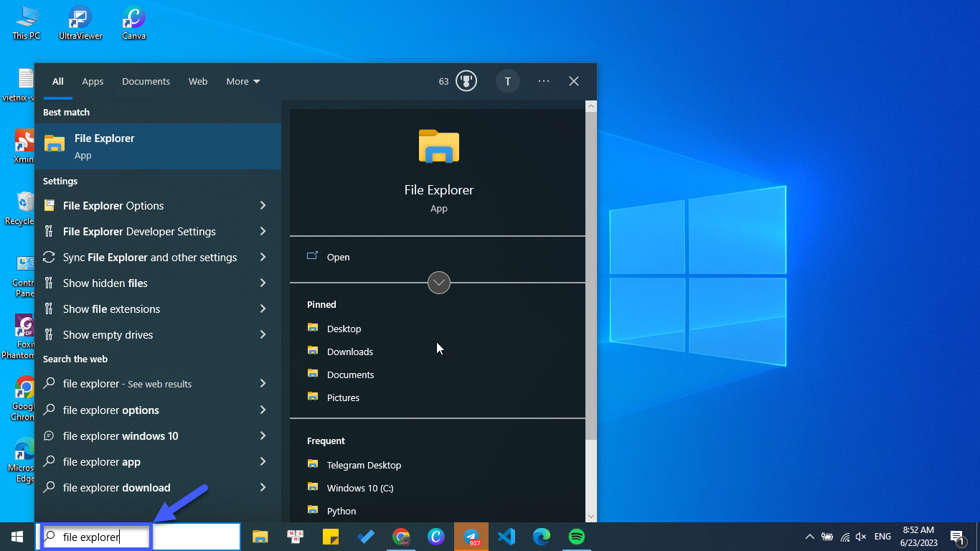Close the search panel
Image resolution: width=980 pixels, height=551 pixels.
[574, 81]
